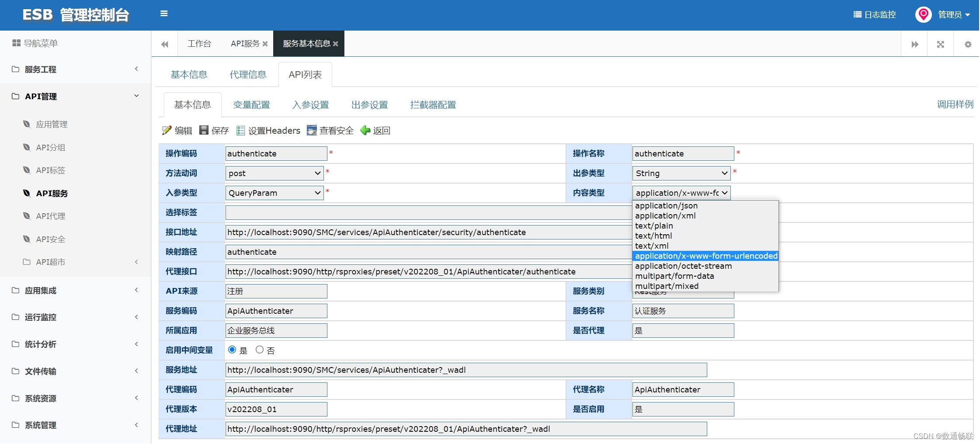Click the API管理 folder icon
The image size is (980, 444).
click(16, 96)
